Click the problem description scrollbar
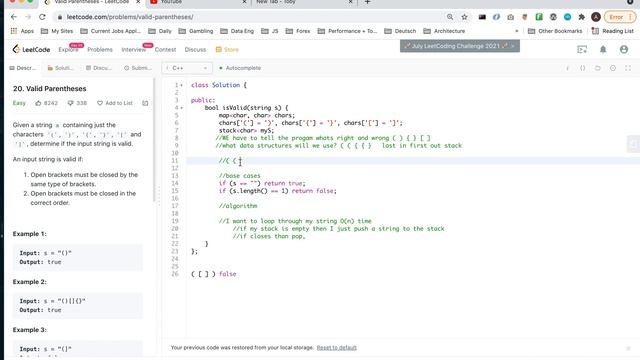 [x=154, y=140]
